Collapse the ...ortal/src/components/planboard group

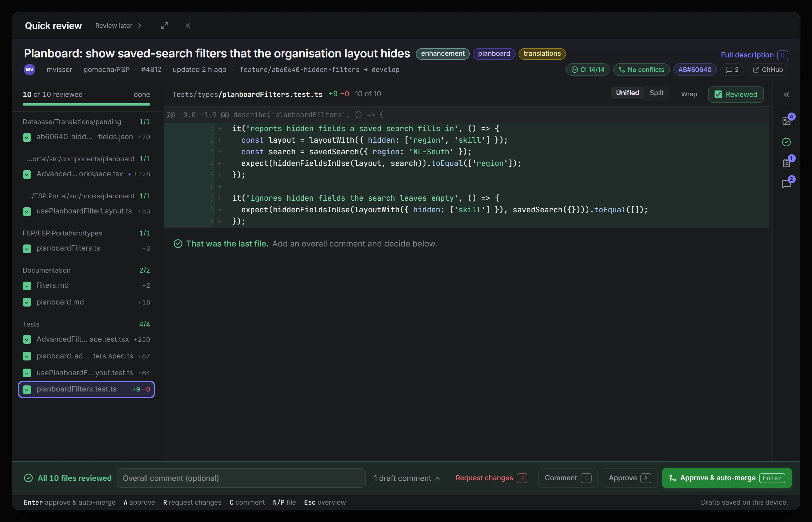[x=86, y=159]
